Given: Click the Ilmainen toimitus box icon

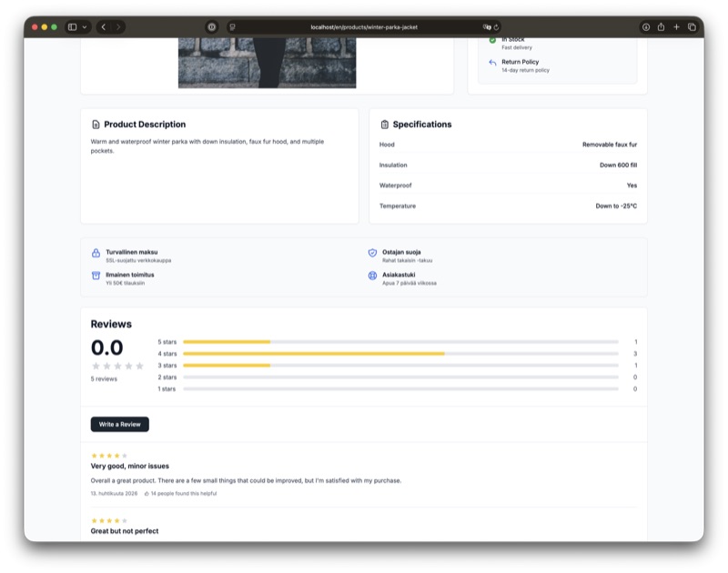Looking at the screenshot, I should (96, 276).
